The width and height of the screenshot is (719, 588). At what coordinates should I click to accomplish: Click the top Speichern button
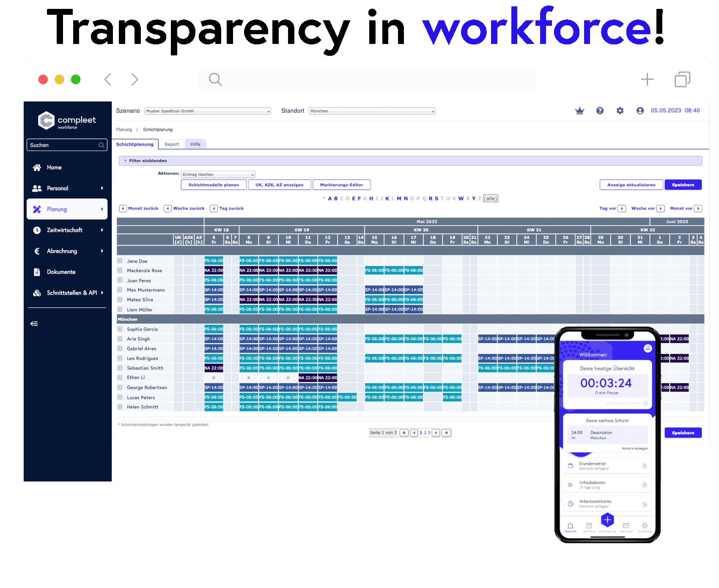(683, 185)
